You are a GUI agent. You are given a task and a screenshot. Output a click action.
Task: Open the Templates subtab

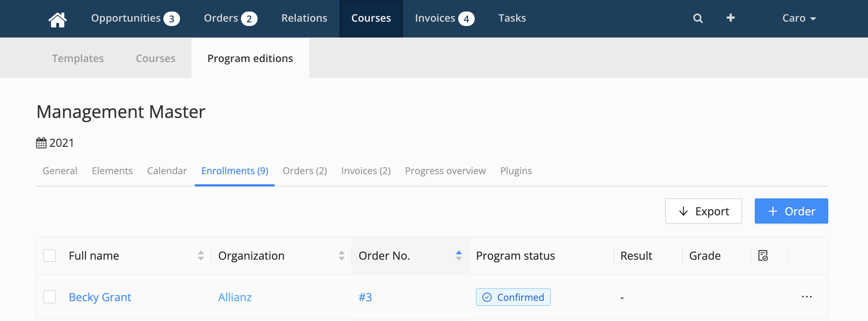tap(78, 58)
